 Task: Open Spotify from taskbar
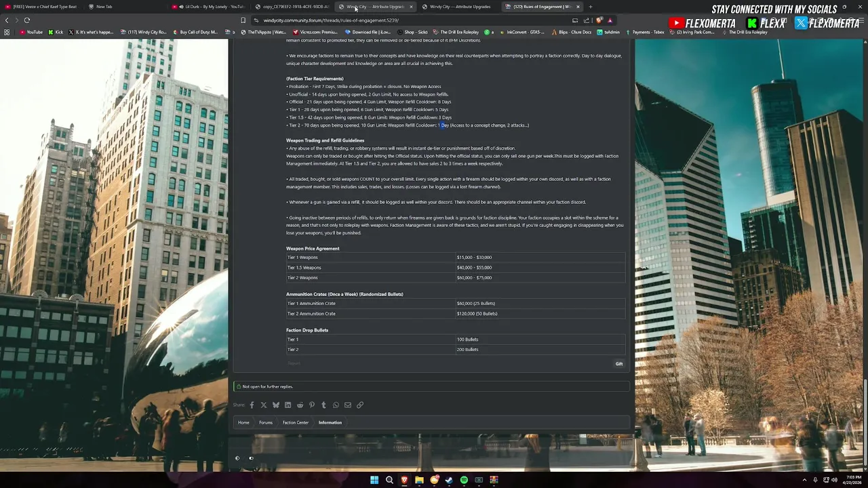(464, 480)
